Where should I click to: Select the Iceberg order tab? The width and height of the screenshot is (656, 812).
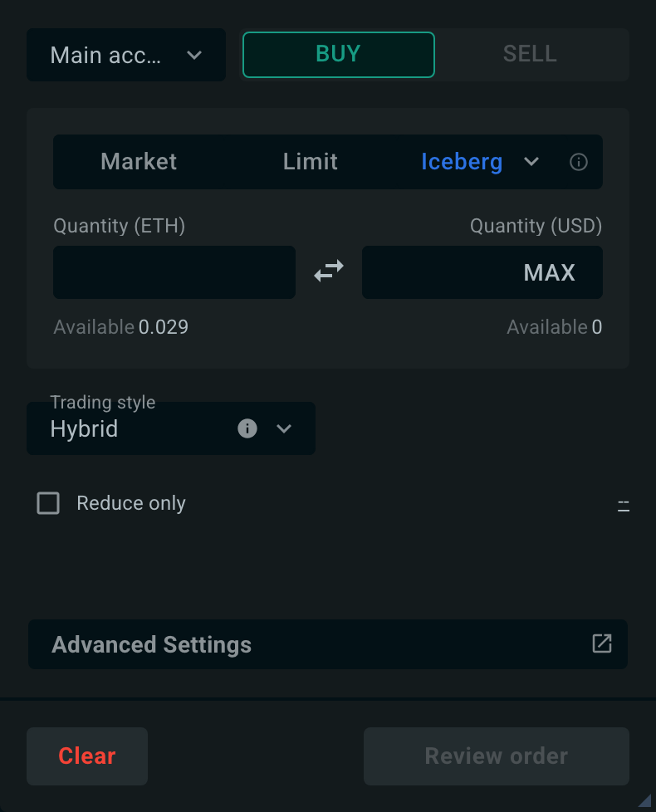(x=462, y=162)
